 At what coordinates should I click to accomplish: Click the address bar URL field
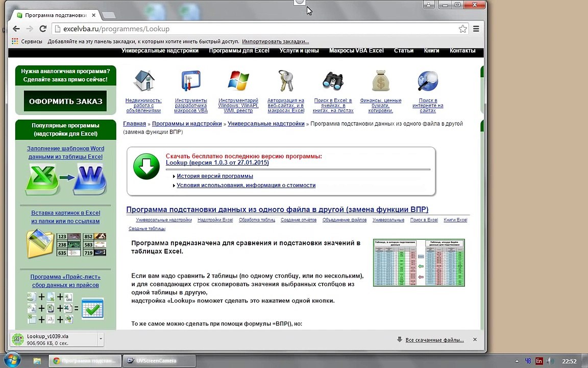(259, 29)
